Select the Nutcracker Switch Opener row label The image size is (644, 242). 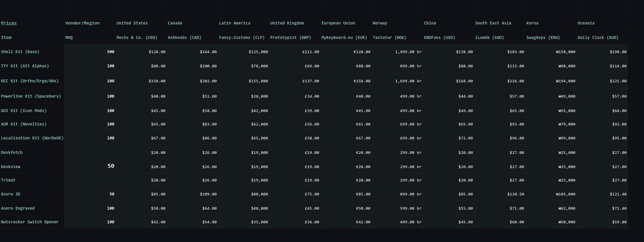(x=30, y=222)
